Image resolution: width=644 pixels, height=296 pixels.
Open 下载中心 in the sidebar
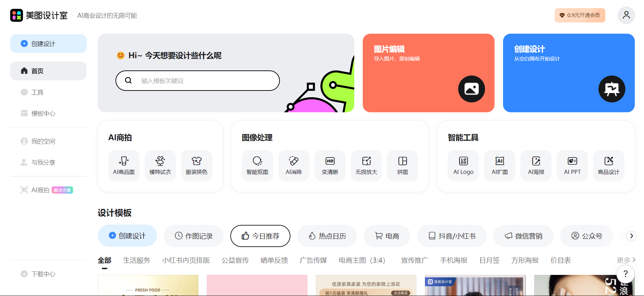pyautogui.click(x=48, y=274)
